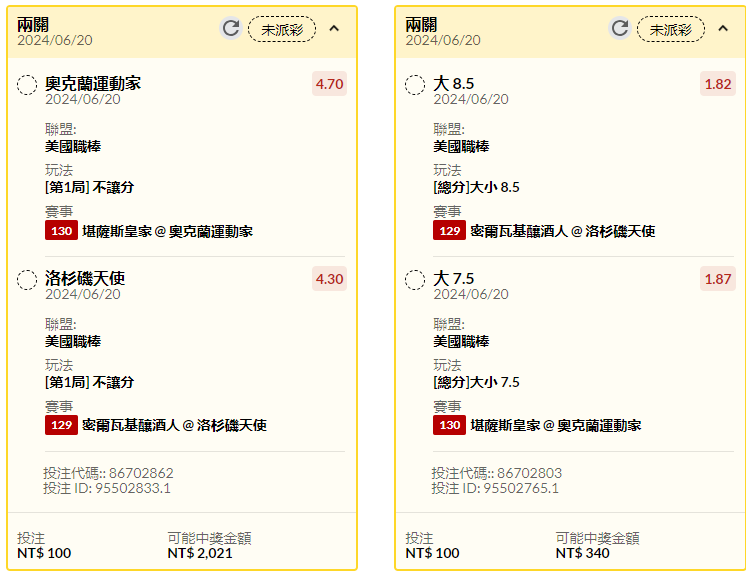The width and height of the screenshot is (746, 571).
Task: Click 堪薩斯皇家 @ 奧克蘭運動家 match in left card
Action: (167, 231)
